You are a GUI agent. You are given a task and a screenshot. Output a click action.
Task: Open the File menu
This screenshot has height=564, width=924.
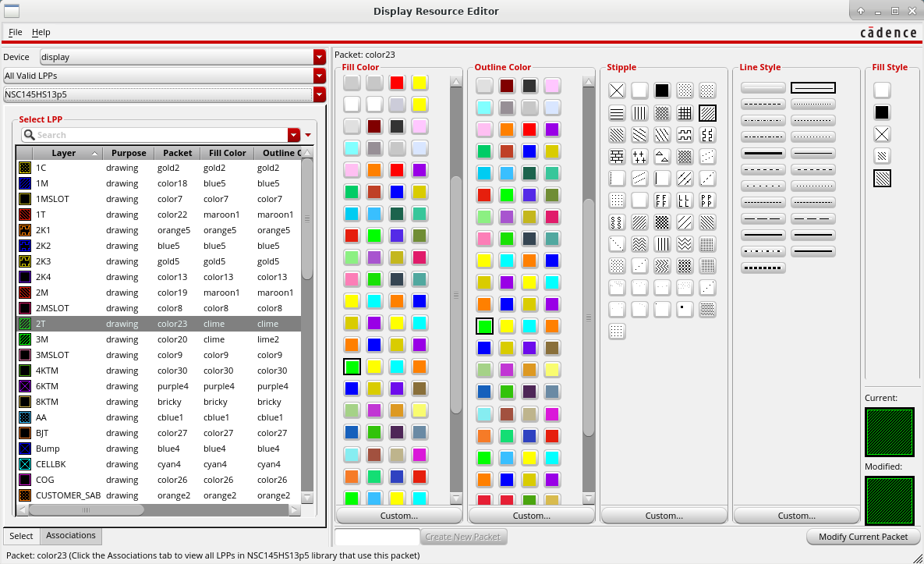click(x=15, y=32)
